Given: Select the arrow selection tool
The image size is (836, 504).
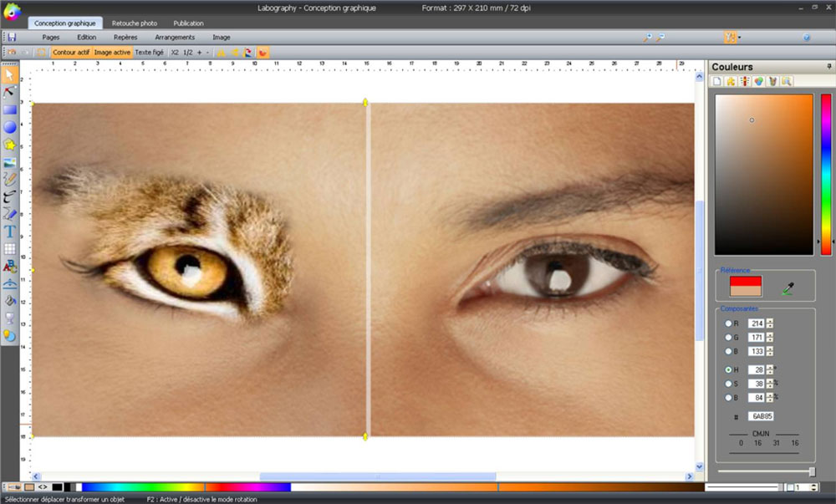Looking at the screenshot, I should coord(10,76).
